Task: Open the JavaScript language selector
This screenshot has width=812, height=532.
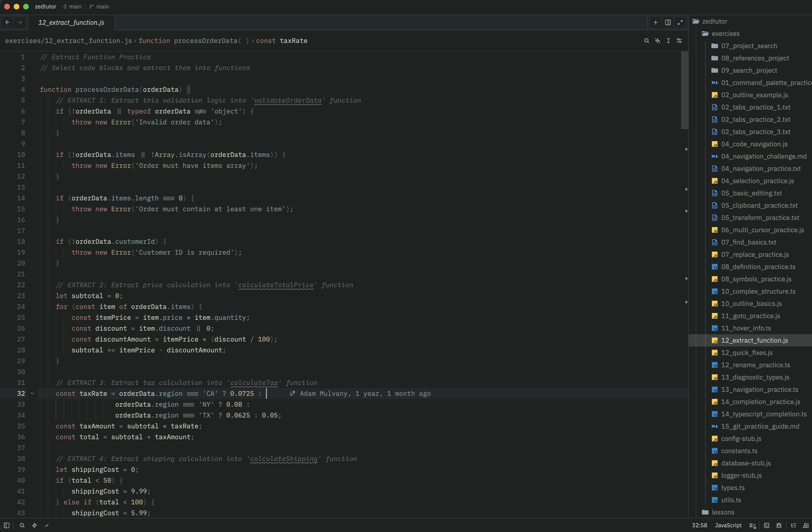Action: [728, 526]
